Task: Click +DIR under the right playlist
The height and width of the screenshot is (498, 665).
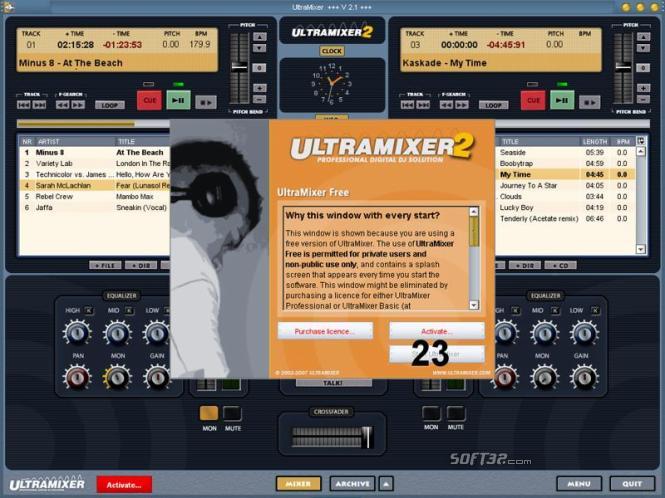Action: coord(525,266)
